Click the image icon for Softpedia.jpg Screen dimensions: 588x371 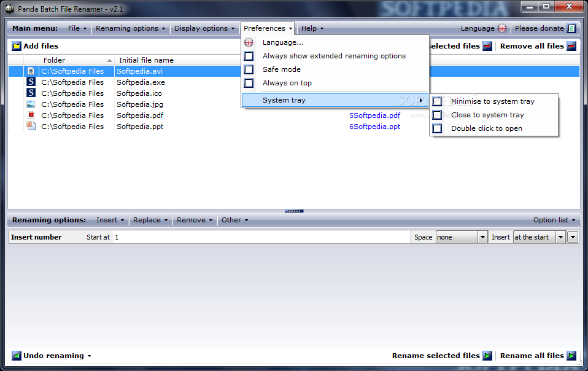pos(31,104)
